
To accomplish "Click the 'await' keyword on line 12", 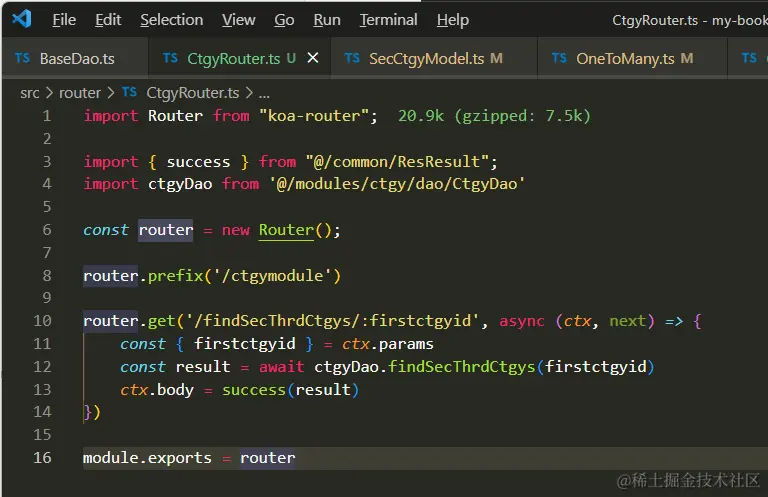I will (x=282, y=367).
